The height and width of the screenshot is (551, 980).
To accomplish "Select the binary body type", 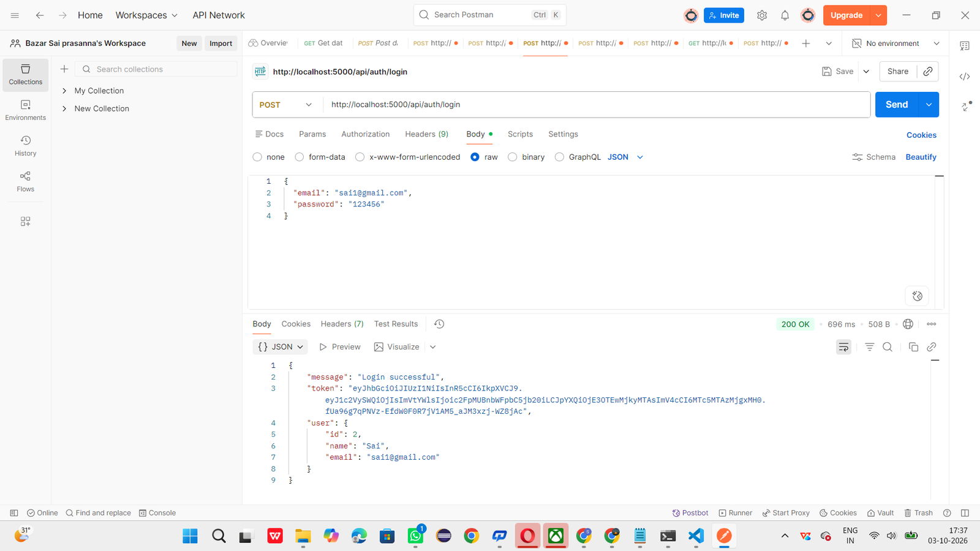I will click(526, 157).
